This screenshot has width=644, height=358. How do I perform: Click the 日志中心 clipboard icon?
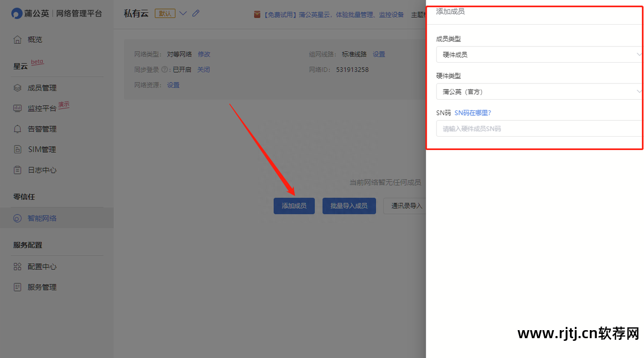pos(18,170)
